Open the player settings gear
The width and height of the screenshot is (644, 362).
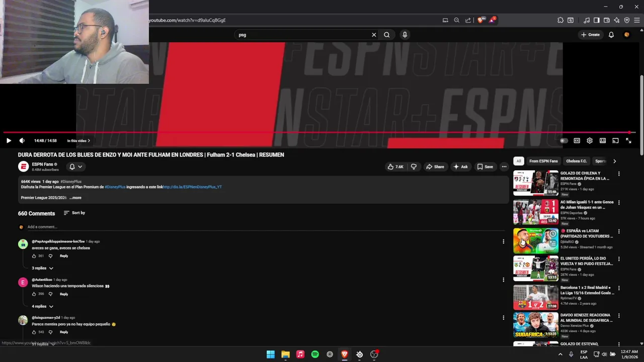tap(590, 141)
